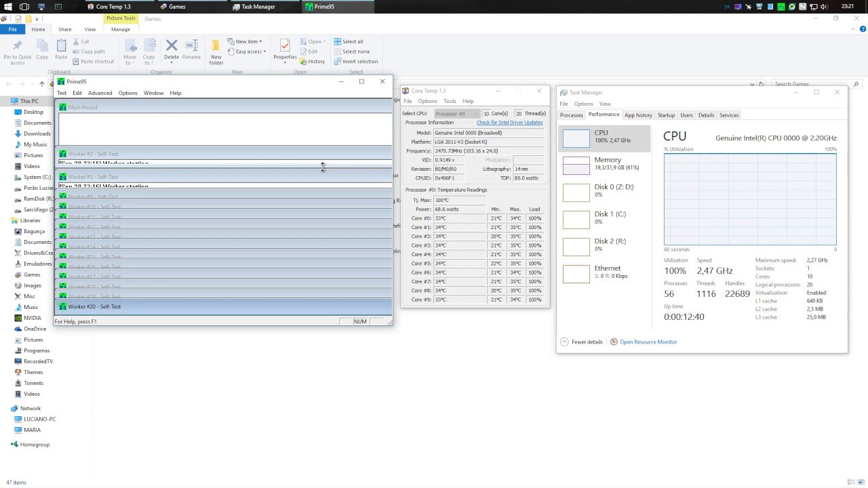
Task: Open the Resource Monitor link
Action: coord(648,342)
